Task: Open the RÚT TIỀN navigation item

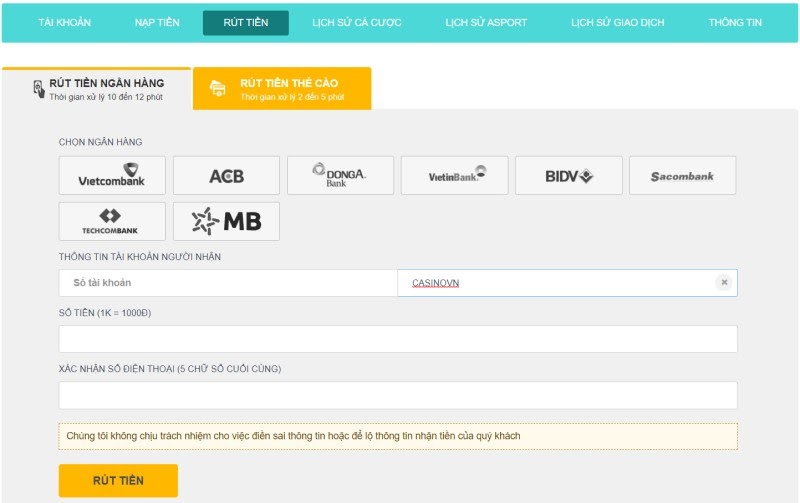Action: pyautogui.click(x=245, y=23)
